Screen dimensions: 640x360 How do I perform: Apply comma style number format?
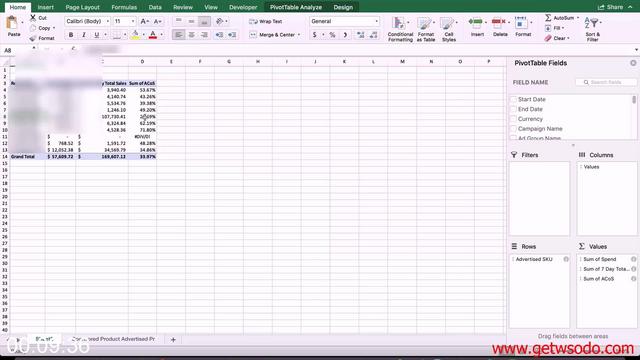coord(345,35)
